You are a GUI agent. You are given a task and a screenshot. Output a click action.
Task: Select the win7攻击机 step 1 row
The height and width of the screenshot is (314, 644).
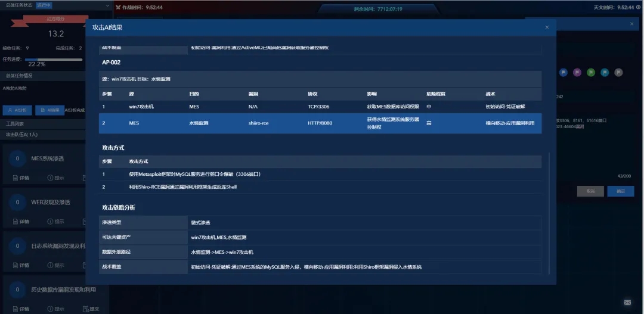click(320, 107)
